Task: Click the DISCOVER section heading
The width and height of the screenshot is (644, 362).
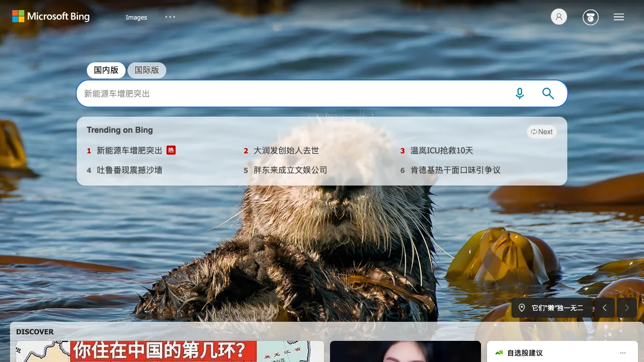Action: 35,332
